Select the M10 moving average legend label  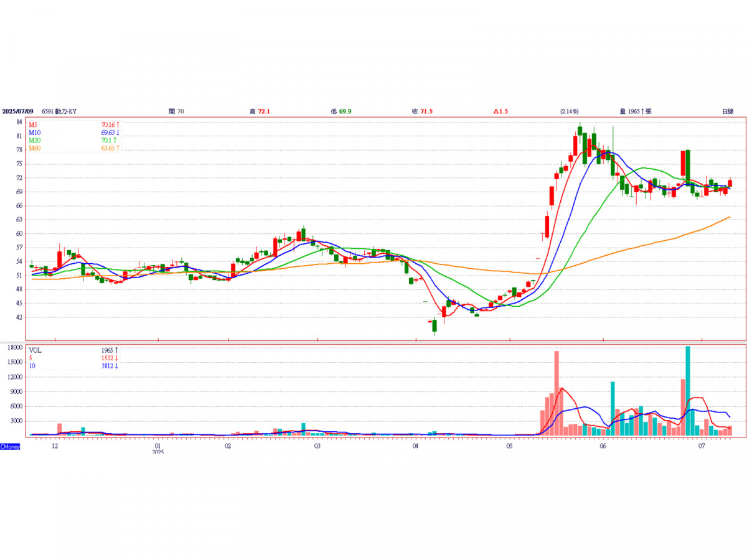point(35,133)
